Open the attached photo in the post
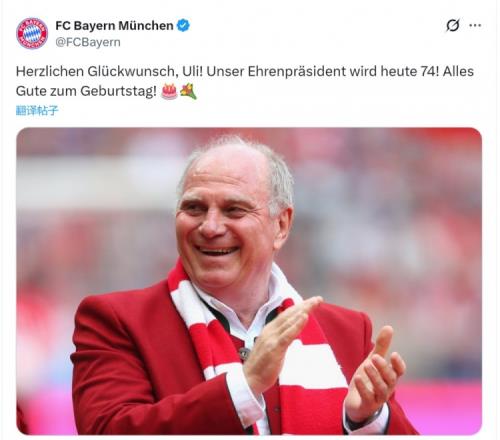The height and width of the screenshot is (440, 500). click(x=249, y=281)
